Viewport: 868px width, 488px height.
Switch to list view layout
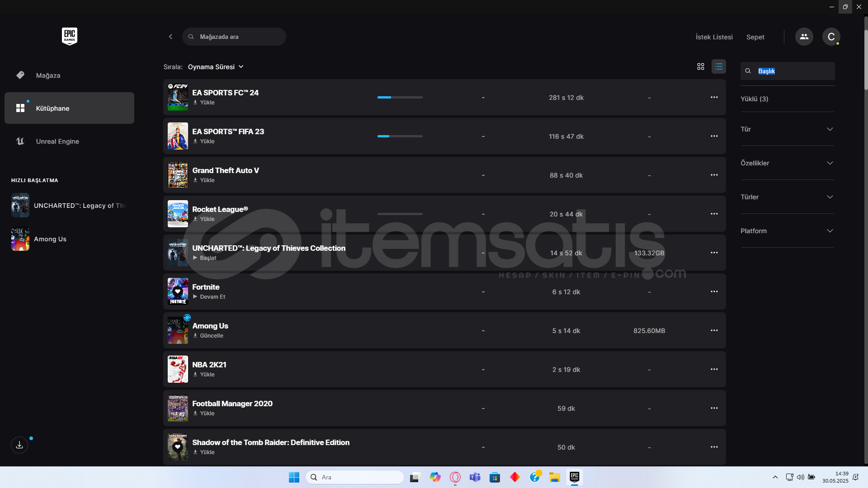point(719,66)
